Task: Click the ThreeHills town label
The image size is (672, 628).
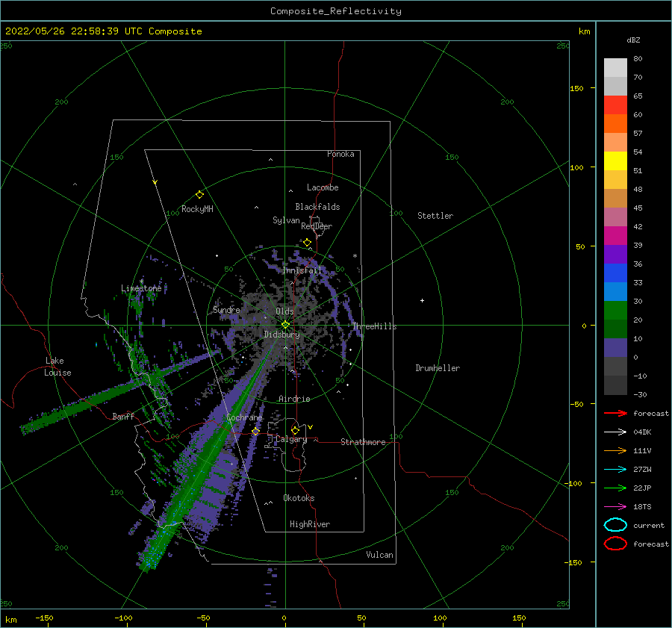Action: tap(374, 326)
